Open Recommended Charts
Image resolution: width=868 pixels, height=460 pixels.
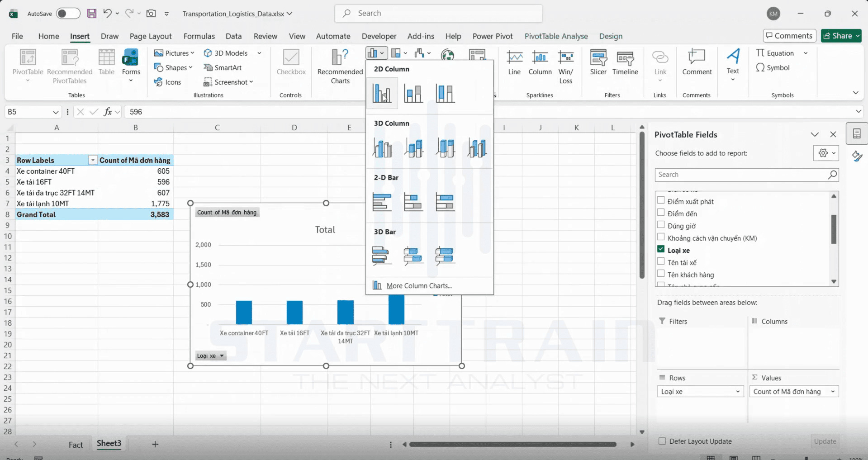340,66
